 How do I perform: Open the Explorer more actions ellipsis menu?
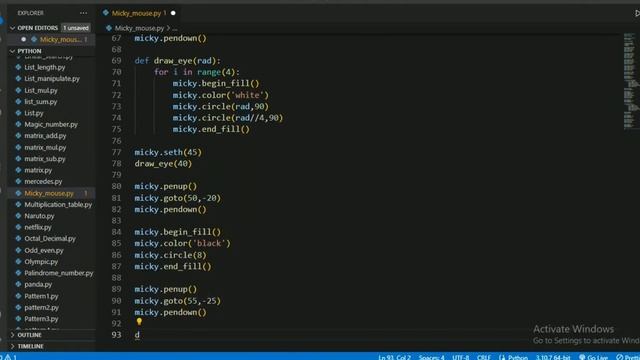83,13
